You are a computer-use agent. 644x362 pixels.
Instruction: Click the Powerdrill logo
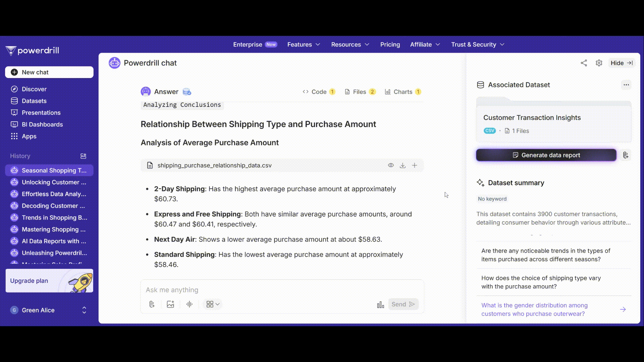coord(33,51)
